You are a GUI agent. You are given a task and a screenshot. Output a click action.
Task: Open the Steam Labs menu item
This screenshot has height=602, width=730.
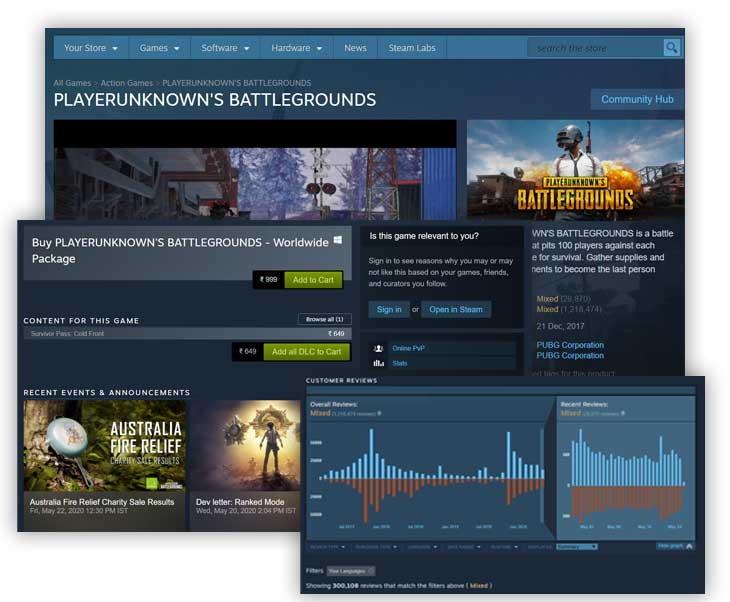coord(412,48)
